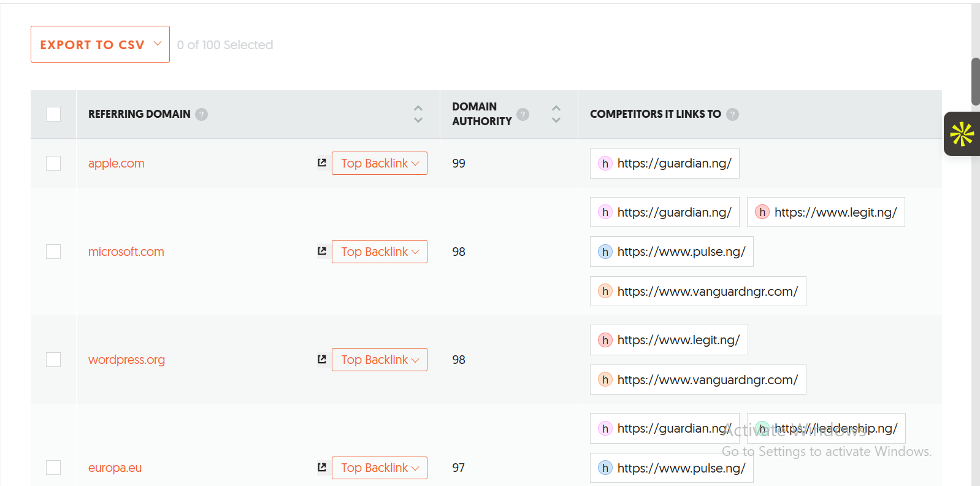The width and height of the screenshot is (980, 486).
Task: Select the apple.com row checkbox
Action: (x=53, y=163)
